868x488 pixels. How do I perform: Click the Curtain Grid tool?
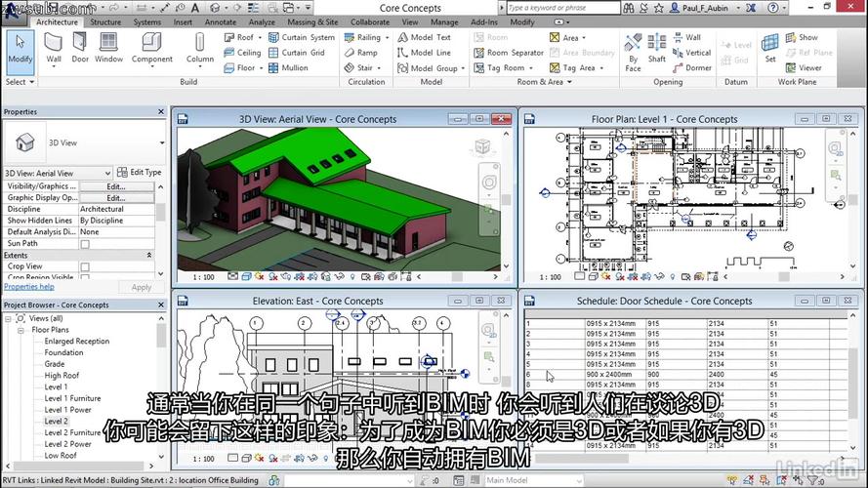click(297, 53)
